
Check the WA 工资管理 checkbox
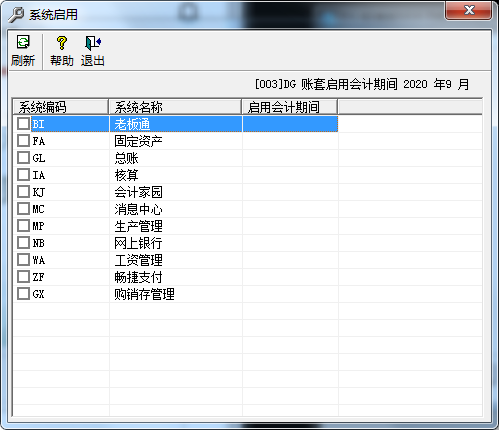[23, 260]
